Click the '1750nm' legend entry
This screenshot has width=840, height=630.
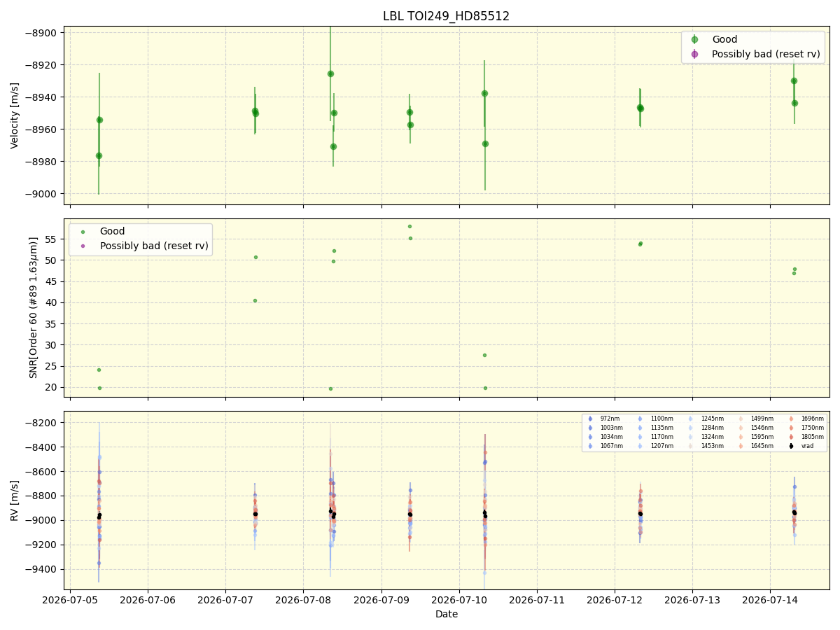click(813, 428)
